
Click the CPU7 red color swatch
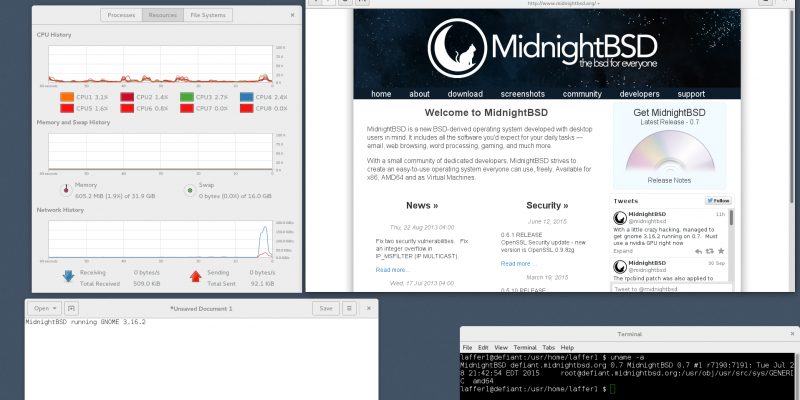click(187, 108)
